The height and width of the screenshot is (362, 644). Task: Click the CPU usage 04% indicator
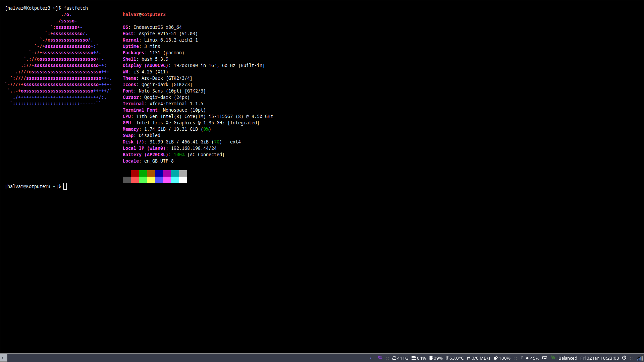click(x=419, y=358)
